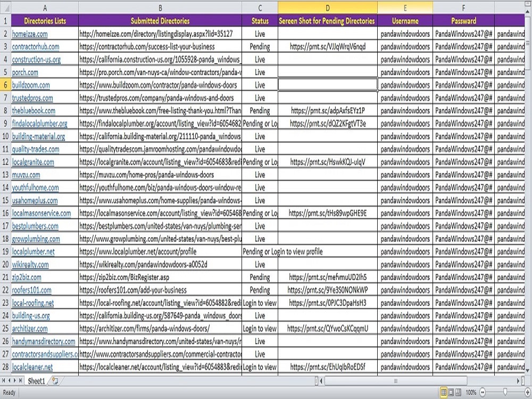Click the horizontal tab split handle
Image resolution: width=532 pixels, height=399 pixels.
click(x=316, y=381)
